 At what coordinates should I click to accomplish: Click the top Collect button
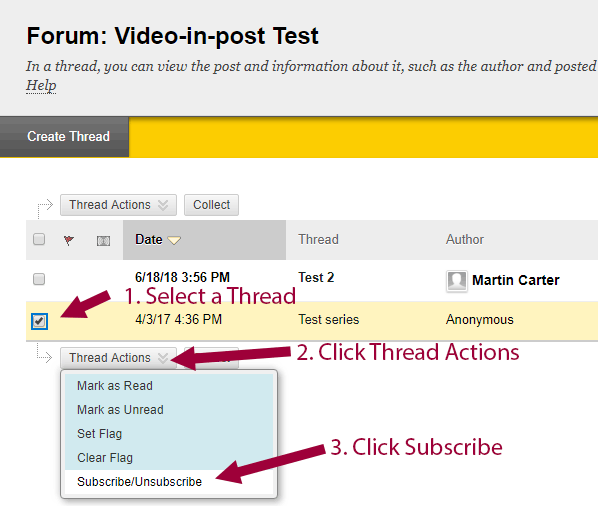coord(211,205)
